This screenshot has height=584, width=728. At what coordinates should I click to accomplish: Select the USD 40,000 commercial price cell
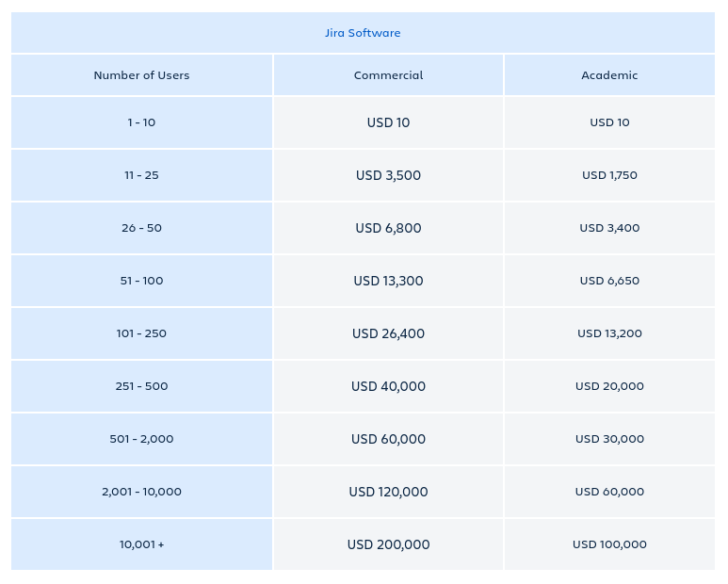click(388, 386)
